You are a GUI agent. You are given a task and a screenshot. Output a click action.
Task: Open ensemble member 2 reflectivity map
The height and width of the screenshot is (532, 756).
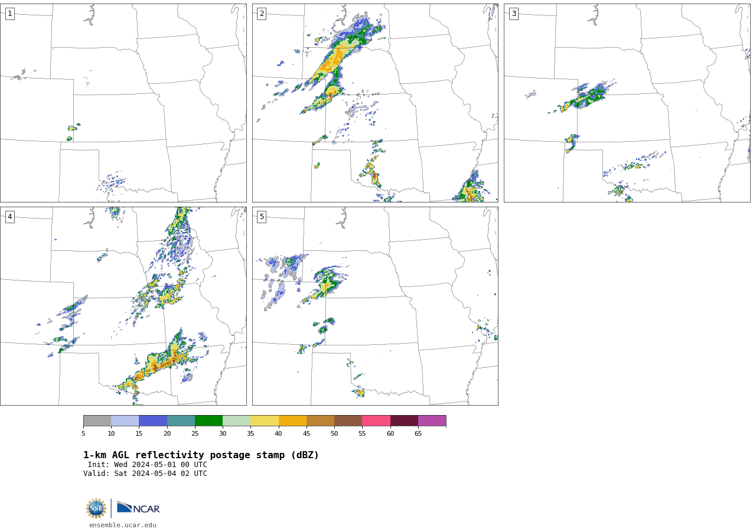pos(375,103)
